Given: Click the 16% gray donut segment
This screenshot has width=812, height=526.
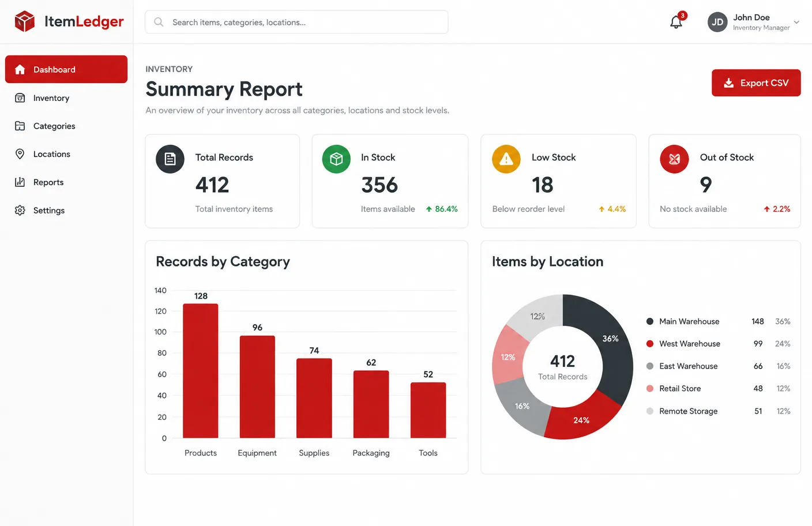Looking at the screenshot, I should coord(522,406).
